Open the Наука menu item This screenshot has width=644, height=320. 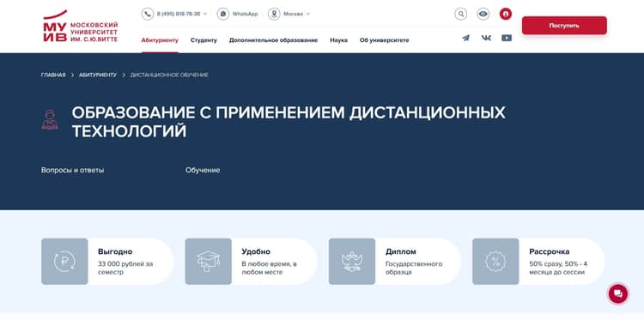pyautogui.click(x=339, y=40)
